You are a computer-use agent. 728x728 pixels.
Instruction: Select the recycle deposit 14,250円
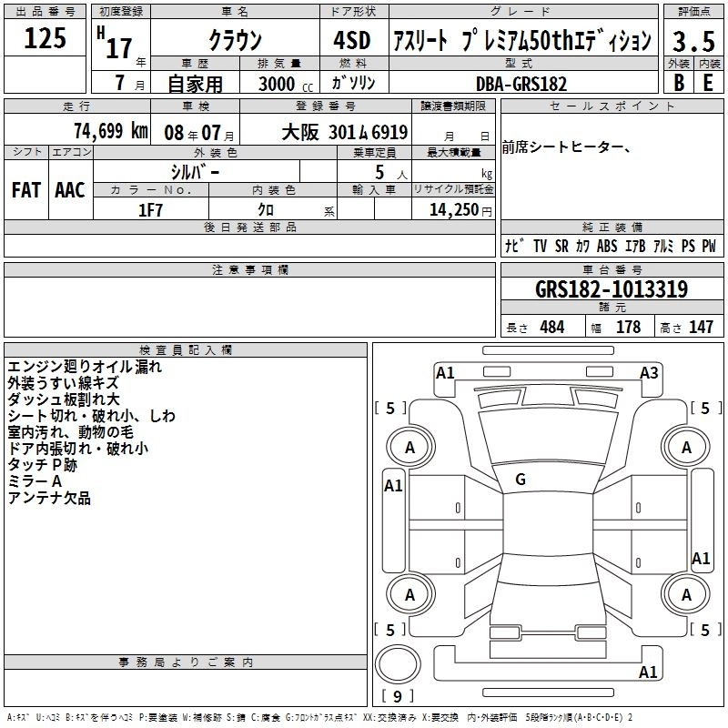pyautogui.click(x=460, y=210)
